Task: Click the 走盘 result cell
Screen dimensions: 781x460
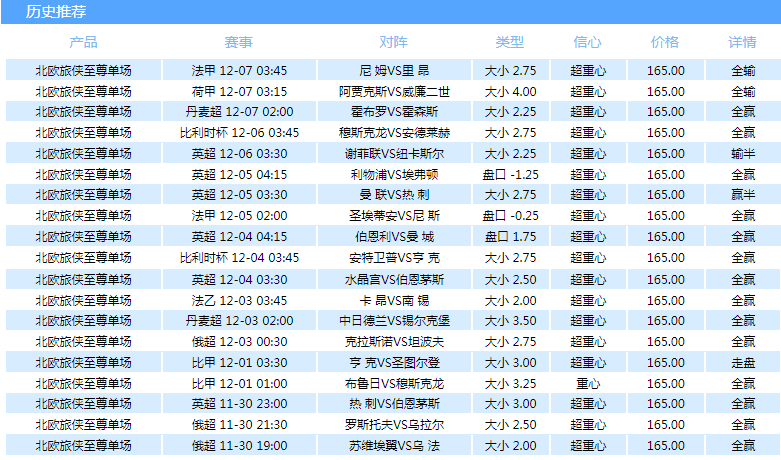Action: click(743, 362)
